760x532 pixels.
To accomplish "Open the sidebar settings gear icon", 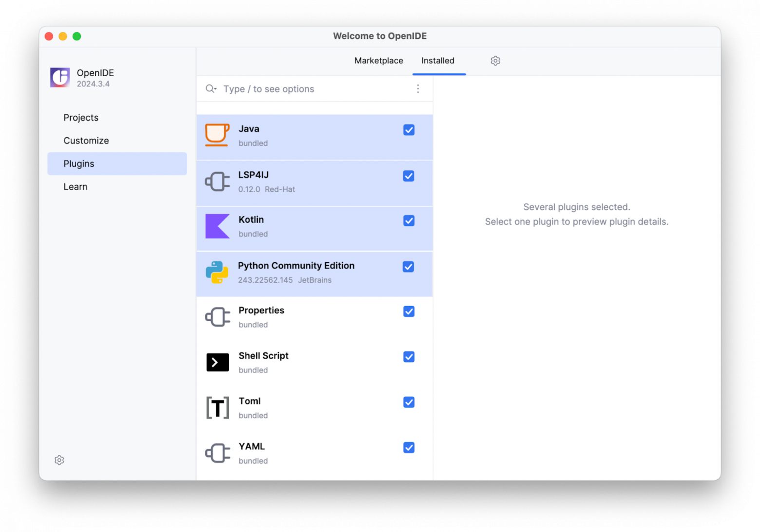I will 59,460.
